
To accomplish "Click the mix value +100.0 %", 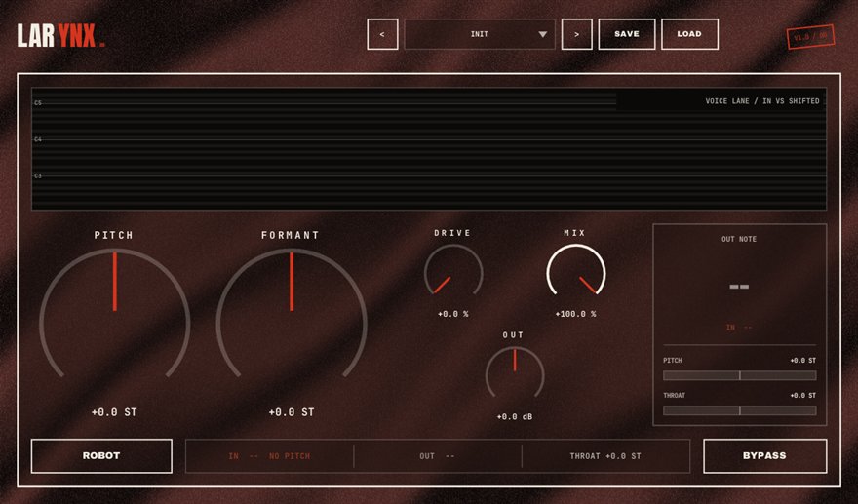I will tap(575, 314).
